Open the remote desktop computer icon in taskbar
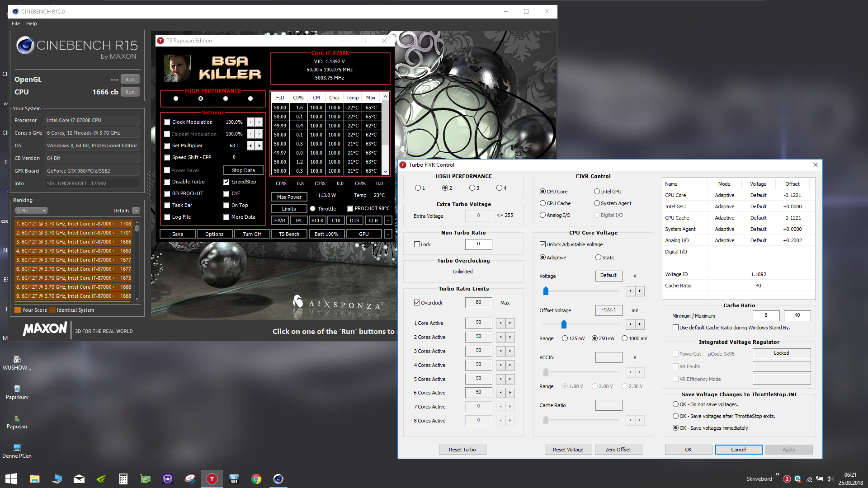The height and width of the screenshot is (488, 868). [x=57, y=479]
